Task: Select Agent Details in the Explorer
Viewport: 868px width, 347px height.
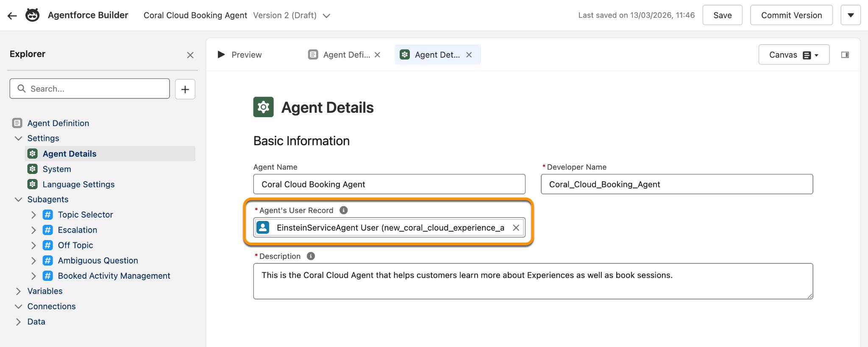Action: [x=70, y=154]
